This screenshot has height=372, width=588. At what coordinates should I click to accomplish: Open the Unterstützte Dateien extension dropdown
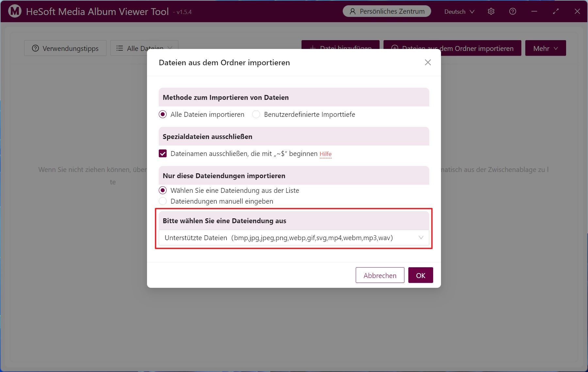tap(294, 238)
